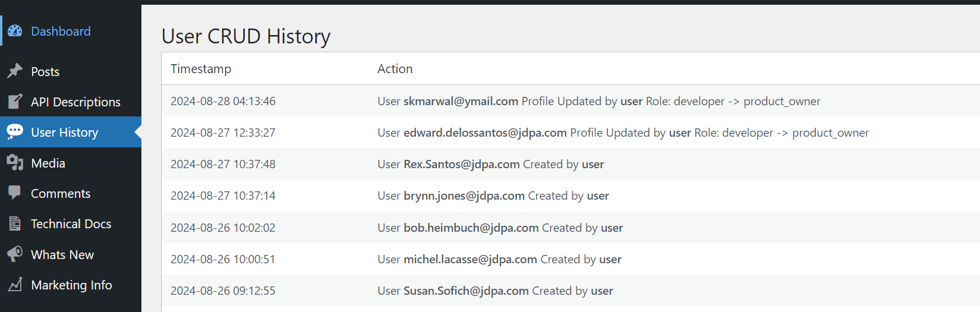Click the Posts pushpin icon
The width and height of the screenshot is (980, 312).
coord(15,71)
